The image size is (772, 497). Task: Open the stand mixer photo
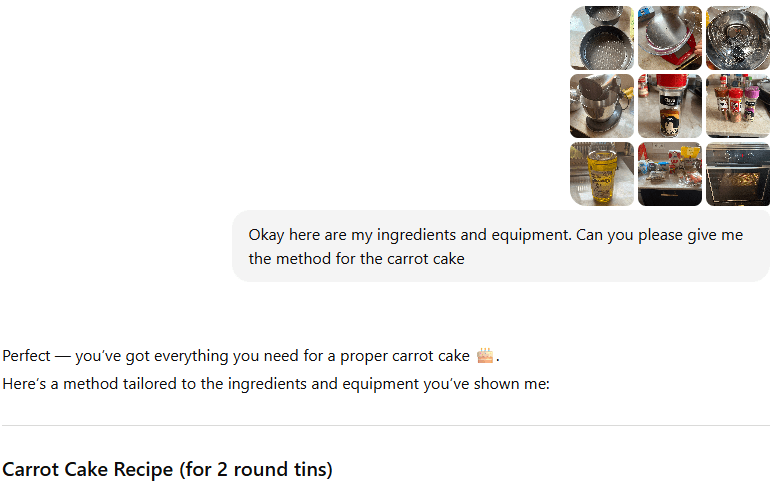(x=601, y=106)
